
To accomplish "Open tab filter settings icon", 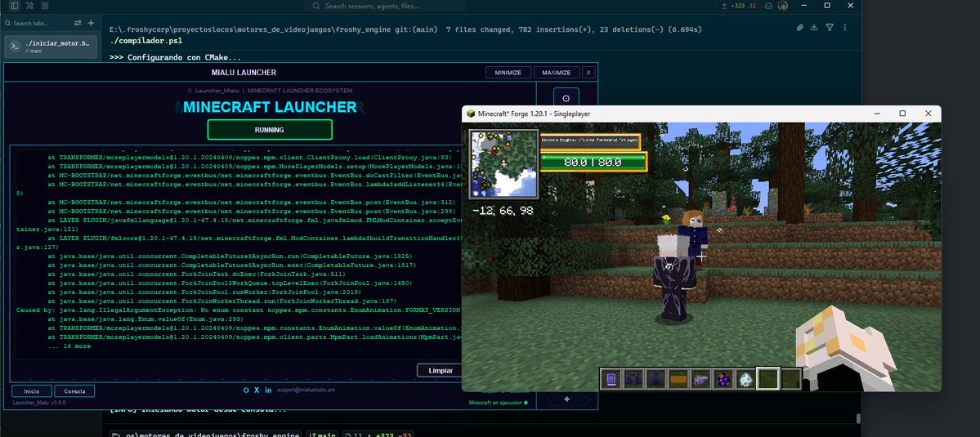I will pos(78,23).
